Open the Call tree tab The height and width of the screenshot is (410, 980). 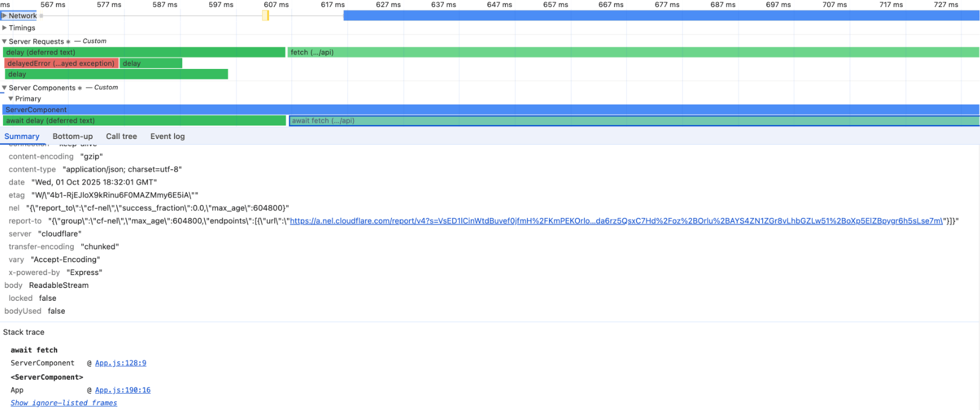[121, 137]
